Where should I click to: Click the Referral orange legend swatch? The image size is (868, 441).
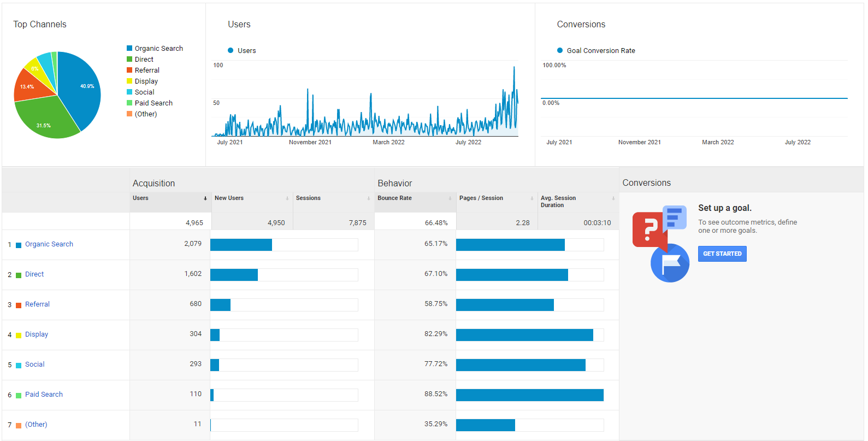129,70
